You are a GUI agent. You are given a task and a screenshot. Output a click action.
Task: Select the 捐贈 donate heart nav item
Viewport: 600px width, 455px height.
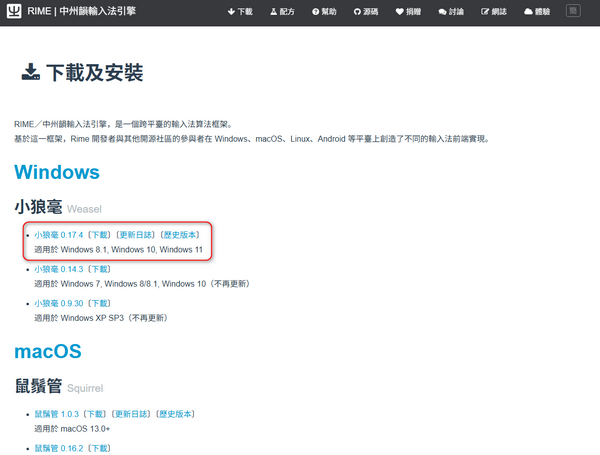point(408,12)
